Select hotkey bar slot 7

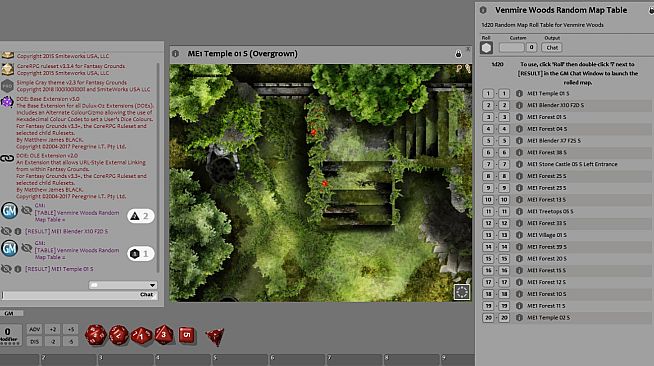355,360
